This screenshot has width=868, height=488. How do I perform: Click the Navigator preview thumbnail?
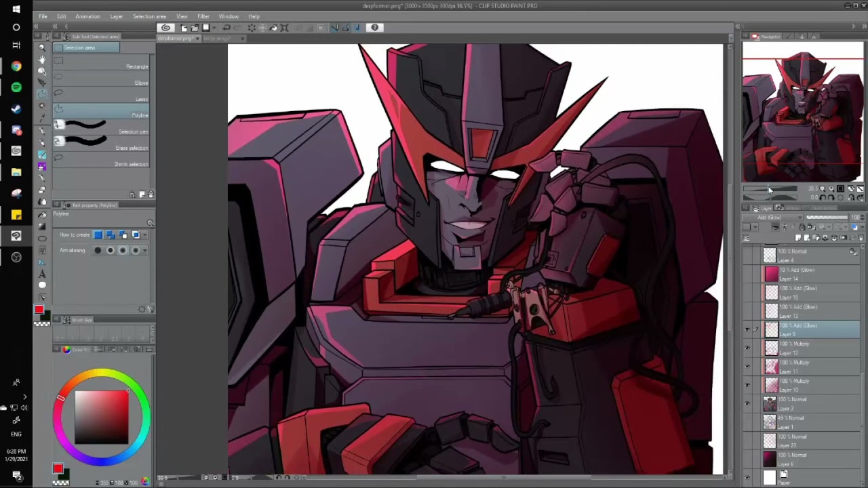(803, 112)
